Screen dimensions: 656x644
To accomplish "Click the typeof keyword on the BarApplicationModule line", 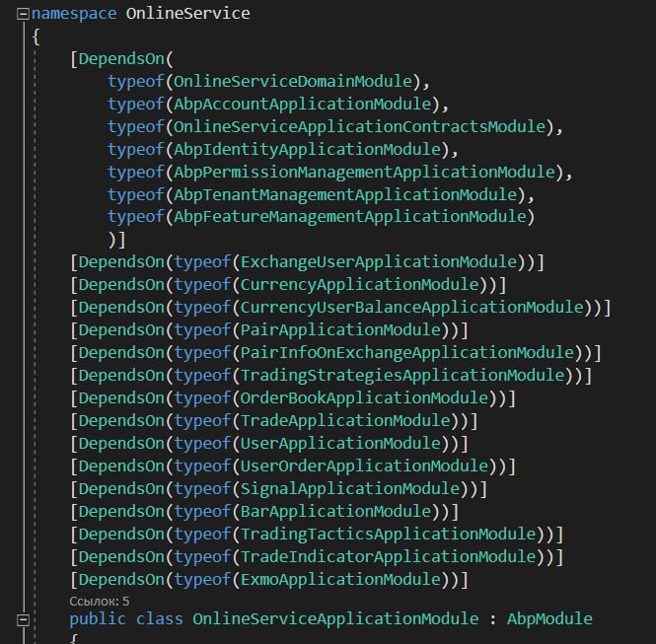I will 202,511.
